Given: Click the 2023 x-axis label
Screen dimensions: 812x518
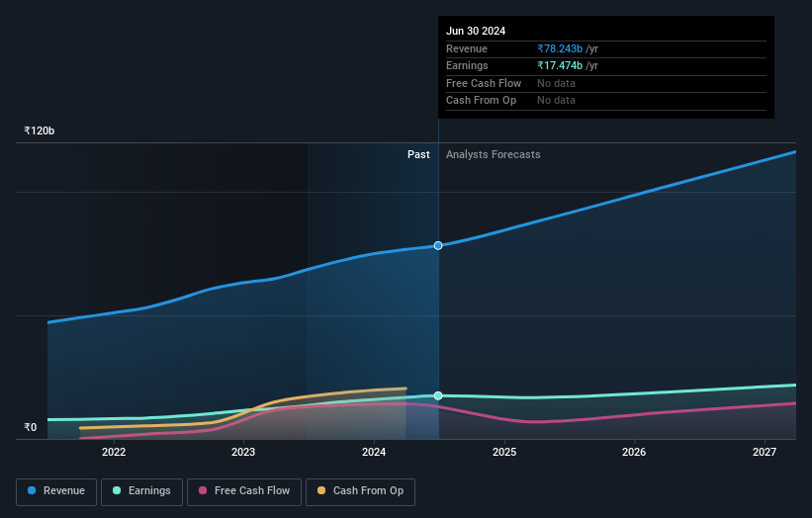Looking at the screenshot, I should (243, 453).
